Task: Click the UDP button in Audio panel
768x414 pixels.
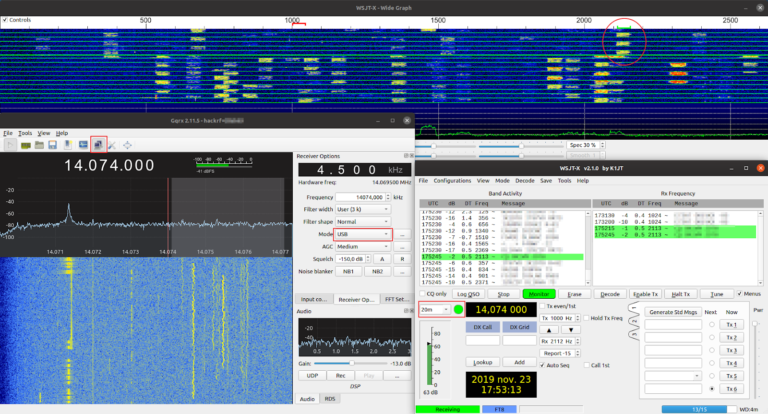Action: 312,376
